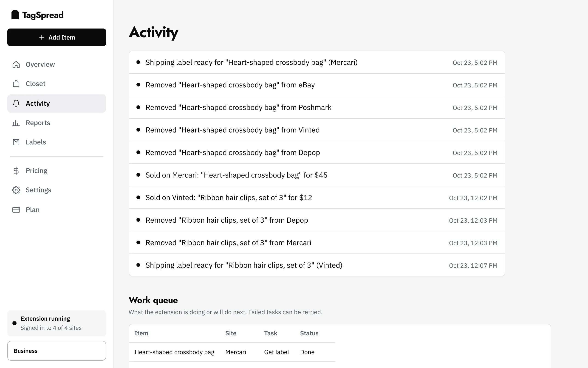Screen dimensions: 588x368
Task: Select 'Removed Heart-shaped crossbody bag from Poshmark' entry
Action: point(317,107)
